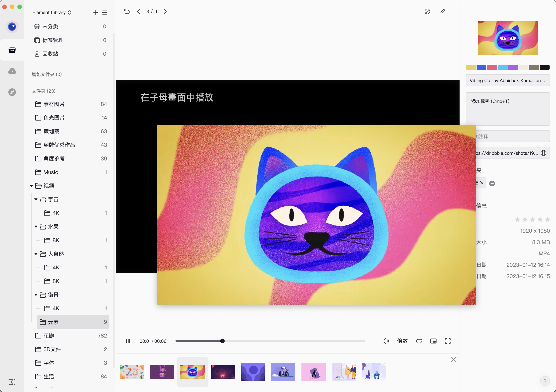Viewport: 556px width, 392px height.
Task: Click the title field Vibing Cat
Action: pos(508,80)
